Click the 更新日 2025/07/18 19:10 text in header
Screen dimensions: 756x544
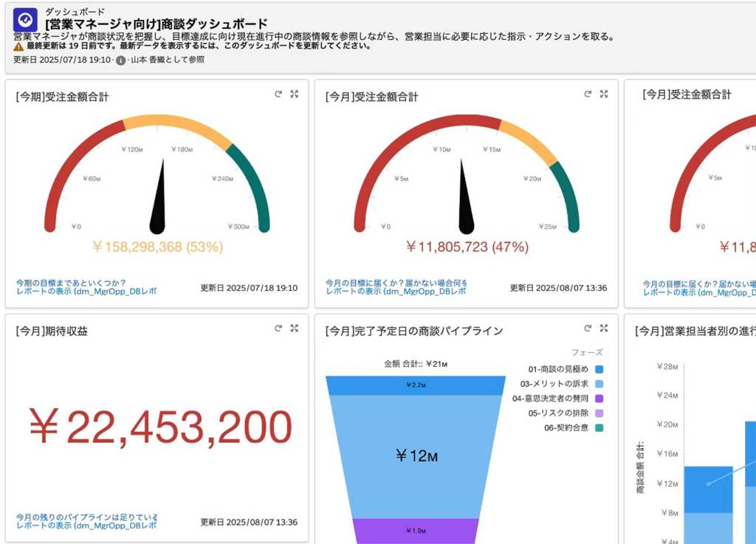pyautogui.click(x=62, y=61)
